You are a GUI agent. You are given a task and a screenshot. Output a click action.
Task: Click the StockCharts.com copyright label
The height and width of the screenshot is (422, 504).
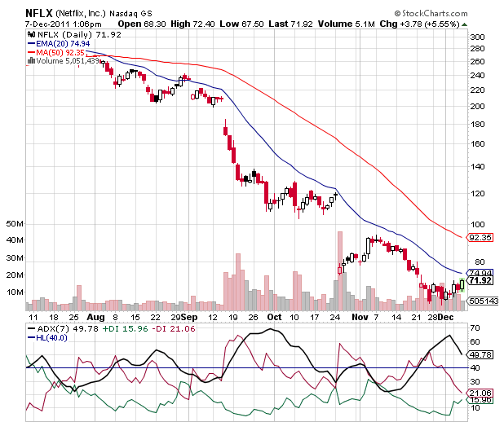coord(431,14)
